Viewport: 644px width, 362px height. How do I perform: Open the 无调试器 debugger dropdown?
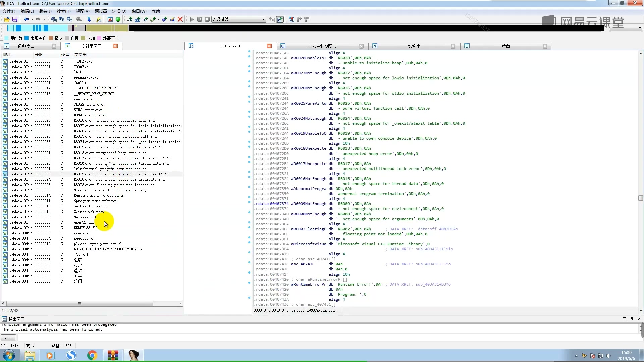(263, 20)
